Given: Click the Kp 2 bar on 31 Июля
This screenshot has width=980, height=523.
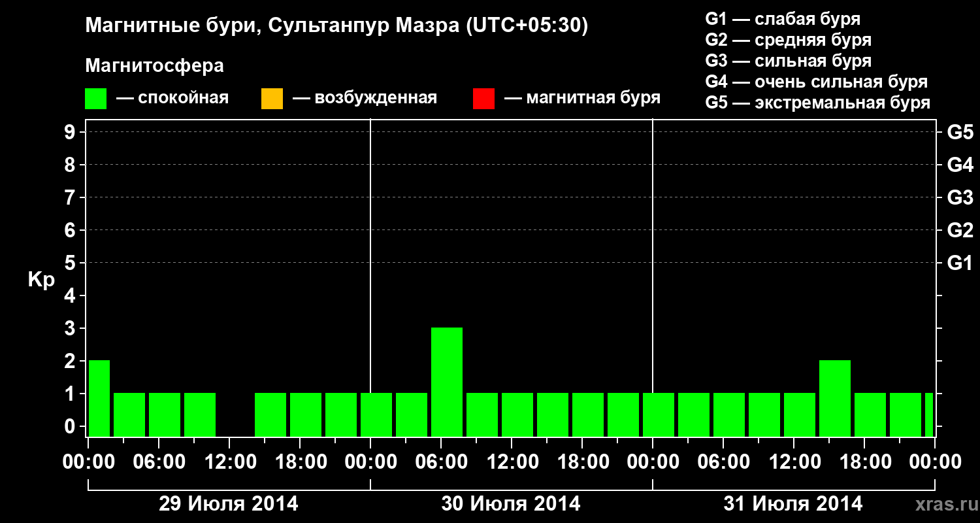Looking at the screenshot, I should coord(835,398).
